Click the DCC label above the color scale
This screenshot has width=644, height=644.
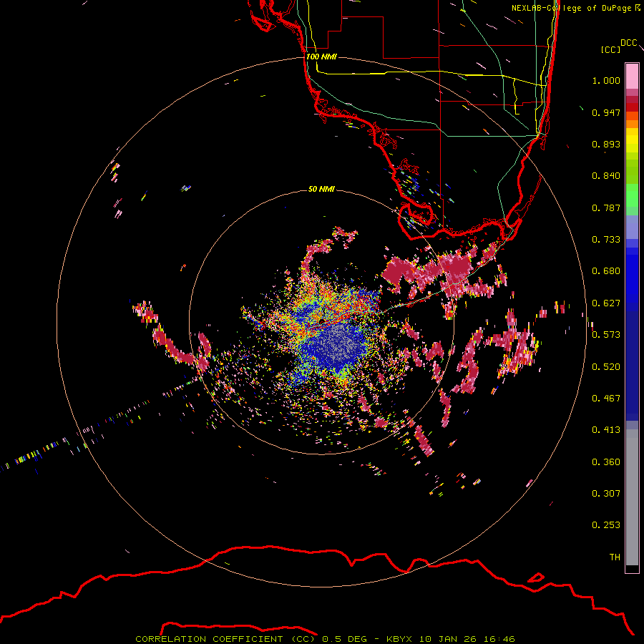[x=628, y=43]
